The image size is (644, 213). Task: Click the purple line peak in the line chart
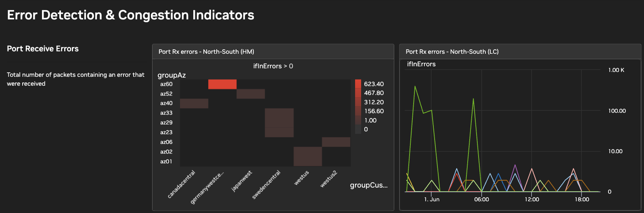(x=515, y=165)
